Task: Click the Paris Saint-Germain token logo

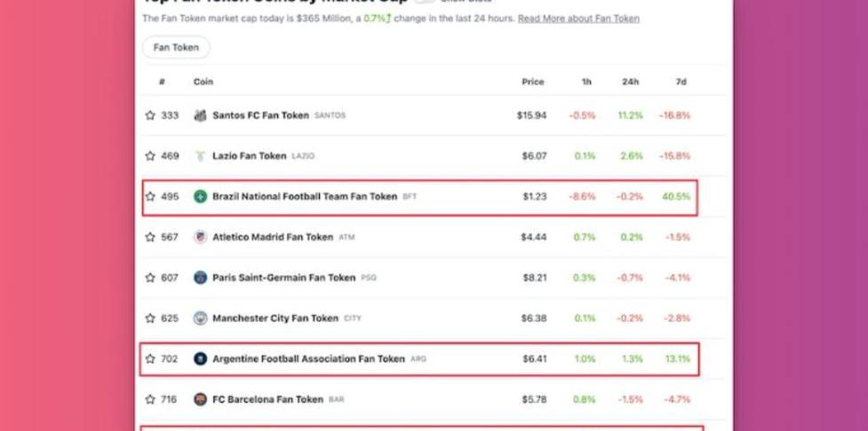Action: 201,277
